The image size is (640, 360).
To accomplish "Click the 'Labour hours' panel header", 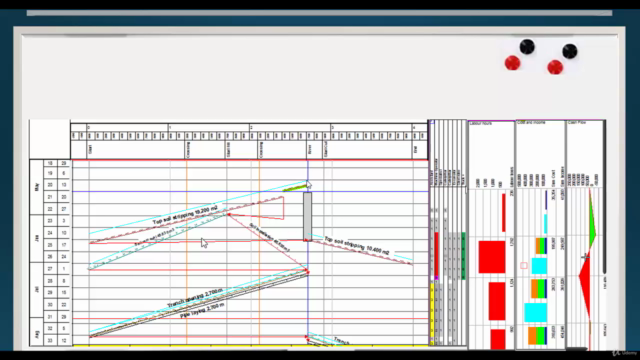I will (x=481, y=123).
